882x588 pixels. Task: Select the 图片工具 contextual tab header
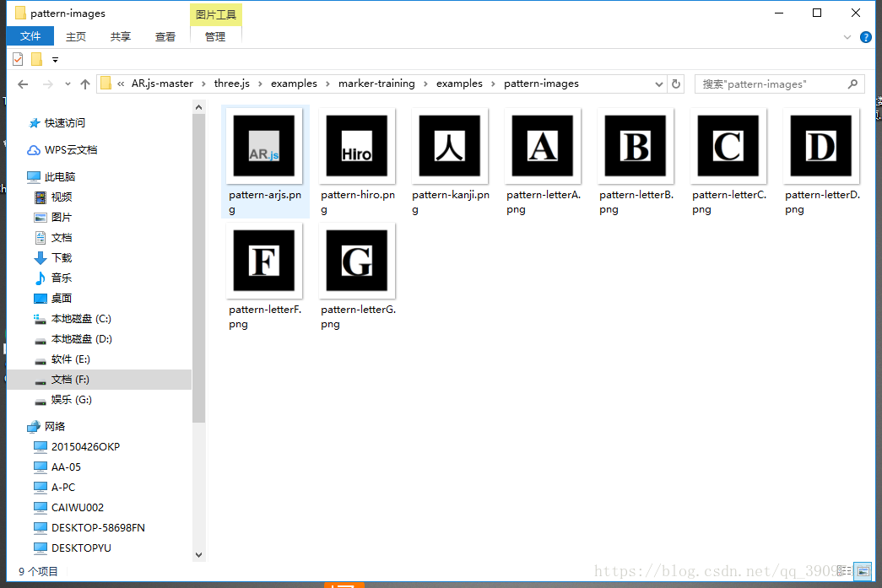216,14
